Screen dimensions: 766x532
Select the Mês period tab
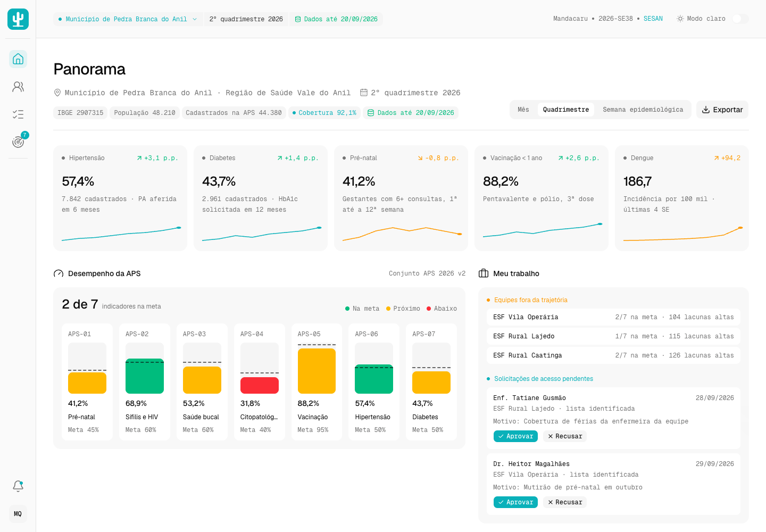point(523,110)
